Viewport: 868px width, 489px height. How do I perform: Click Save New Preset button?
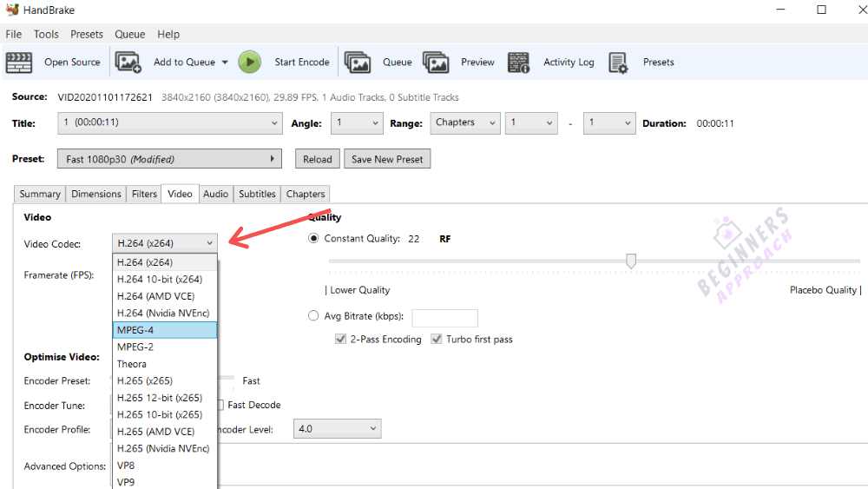coord(387,159)
